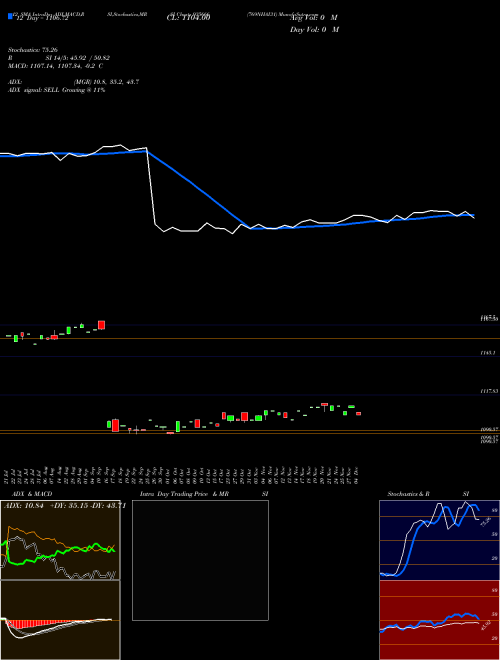
Task: Open the blue Stochastics chart panel
Action: click(x=439, y=540)
